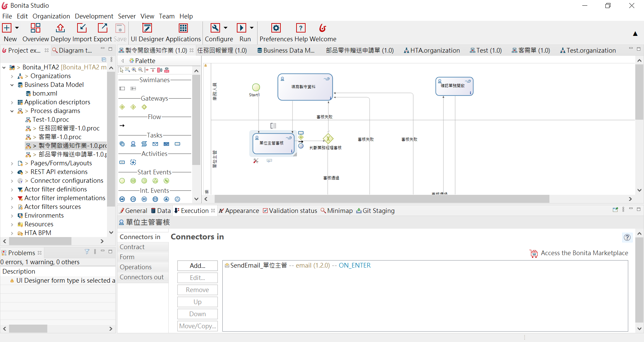Open the Bonita Marketplace cart icon
The height and width of the screenshot is (342, 644).
coord(534,253)
